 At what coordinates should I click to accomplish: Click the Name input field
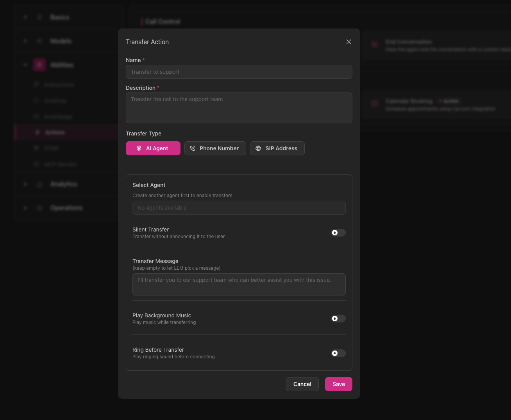(239, 72)
